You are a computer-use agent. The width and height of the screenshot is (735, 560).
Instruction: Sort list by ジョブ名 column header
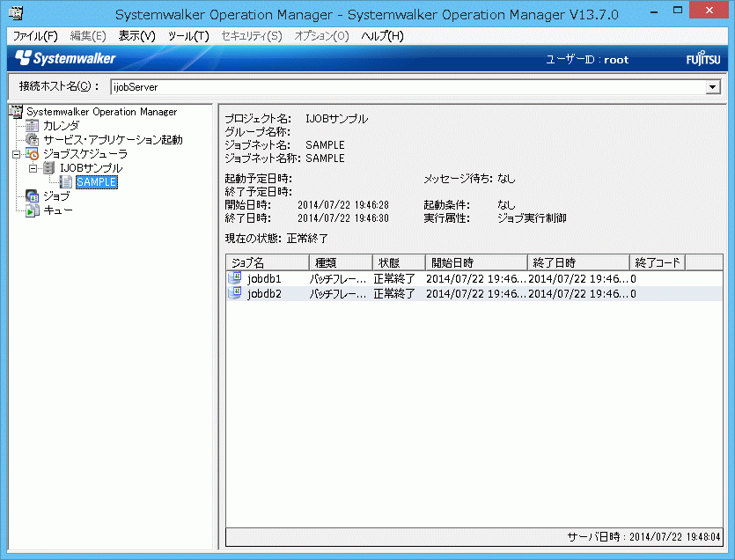click(267, 262)
